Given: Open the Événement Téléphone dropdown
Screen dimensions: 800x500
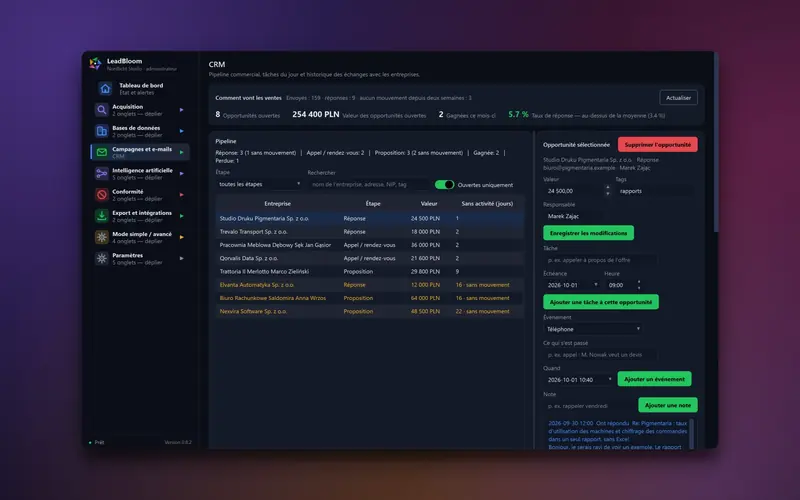Looking at the screenshot, I should point(593,329).
